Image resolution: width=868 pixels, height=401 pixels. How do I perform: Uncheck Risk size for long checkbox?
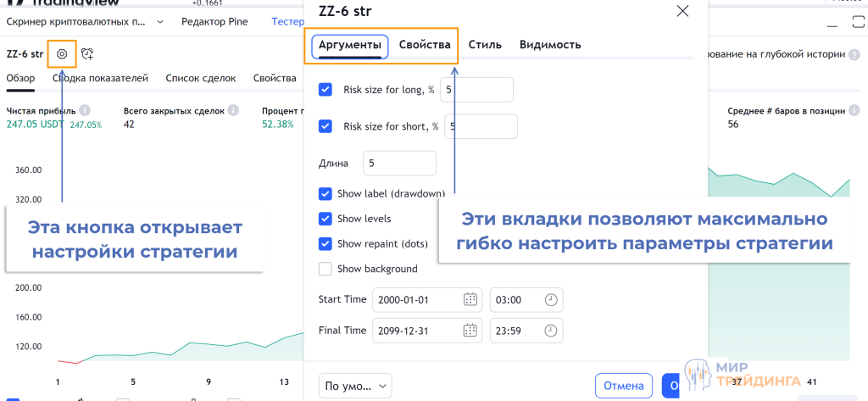[x=325, y=89]
